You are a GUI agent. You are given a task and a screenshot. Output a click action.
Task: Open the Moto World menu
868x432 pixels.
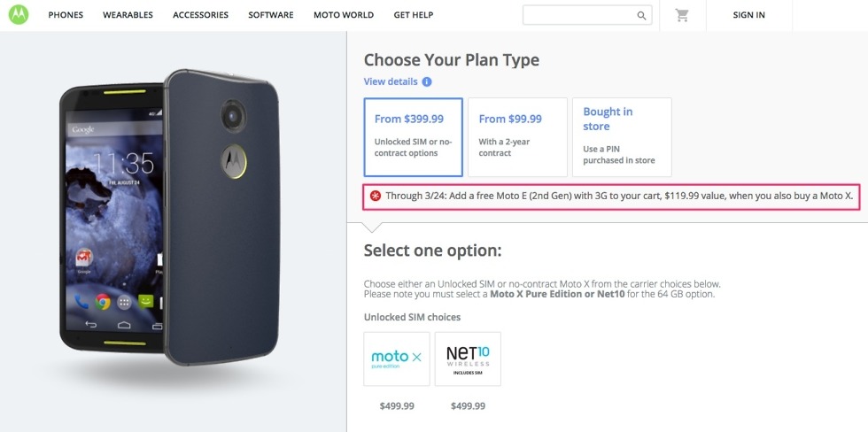point(344,15)
